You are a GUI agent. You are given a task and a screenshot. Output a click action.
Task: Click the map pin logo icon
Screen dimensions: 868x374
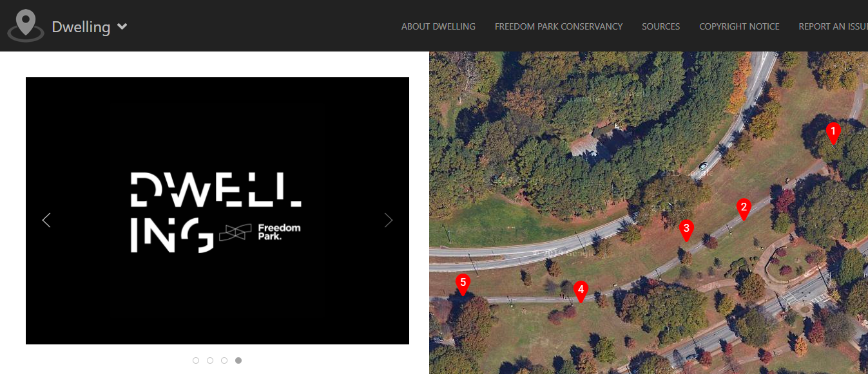click(26, 26)
